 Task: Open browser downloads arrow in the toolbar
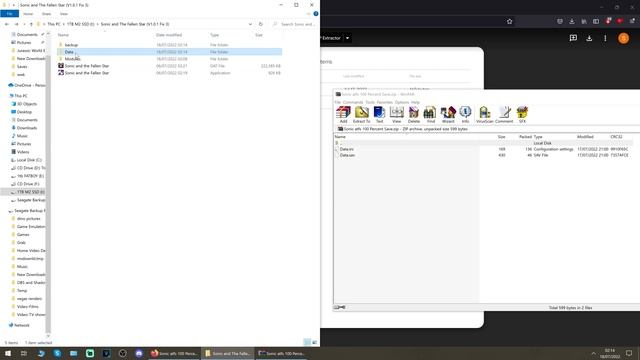click(572, 21)
